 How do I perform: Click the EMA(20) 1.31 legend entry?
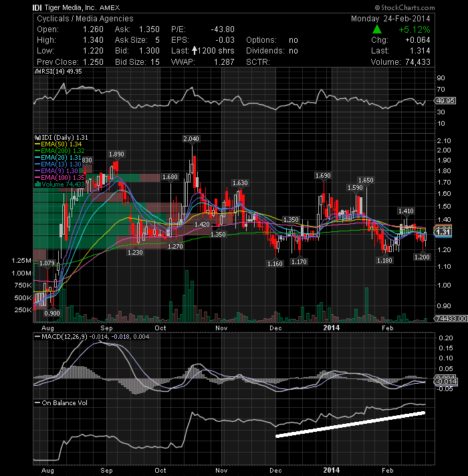(58, 158)
